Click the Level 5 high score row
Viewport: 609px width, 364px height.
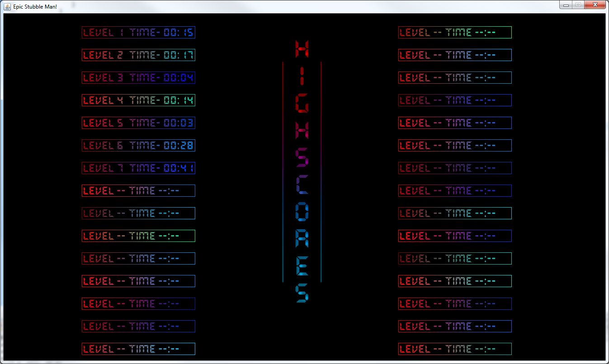(138, 123)
